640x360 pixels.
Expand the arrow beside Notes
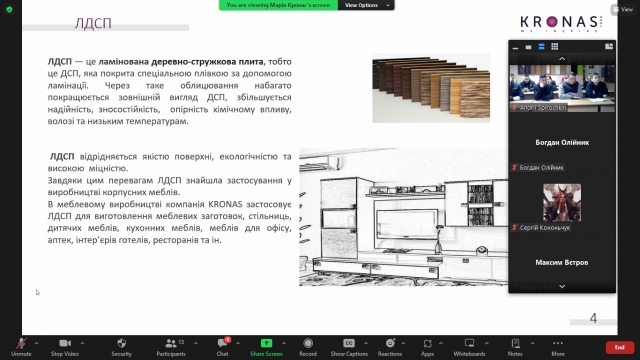point(532,344)
